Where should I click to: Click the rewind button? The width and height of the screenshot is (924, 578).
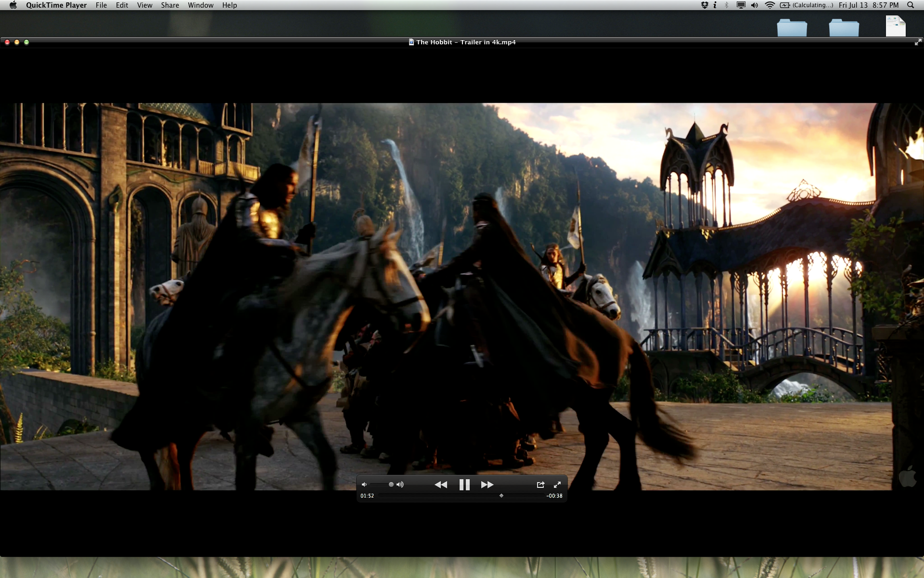[440, 485]
